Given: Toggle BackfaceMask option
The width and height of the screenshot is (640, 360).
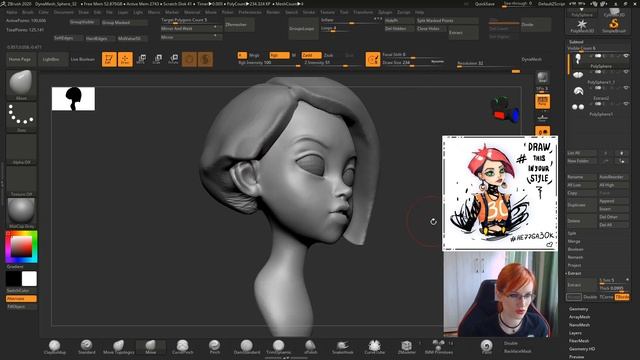Looking at the screenshot, I should point(517,351).
